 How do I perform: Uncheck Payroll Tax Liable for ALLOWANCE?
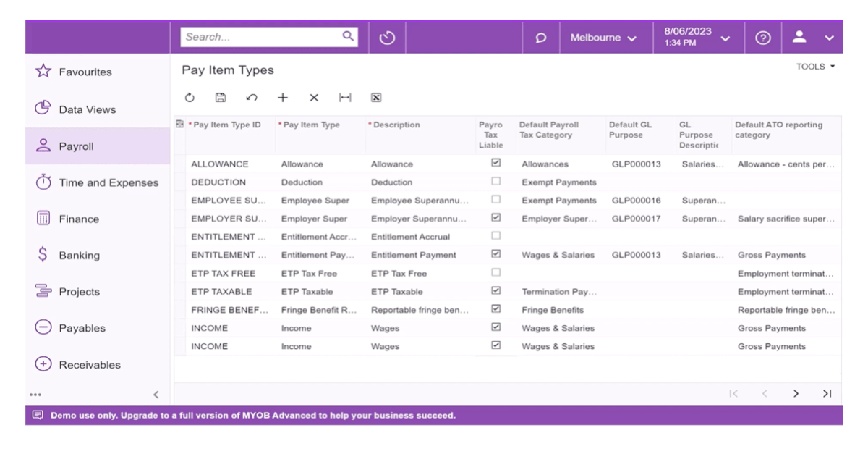coord(495,164)
